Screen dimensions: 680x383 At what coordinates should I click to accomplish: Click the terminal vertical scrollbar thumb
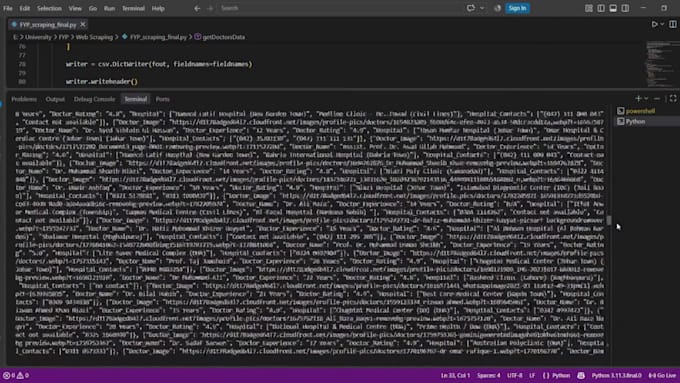[609, 220]
